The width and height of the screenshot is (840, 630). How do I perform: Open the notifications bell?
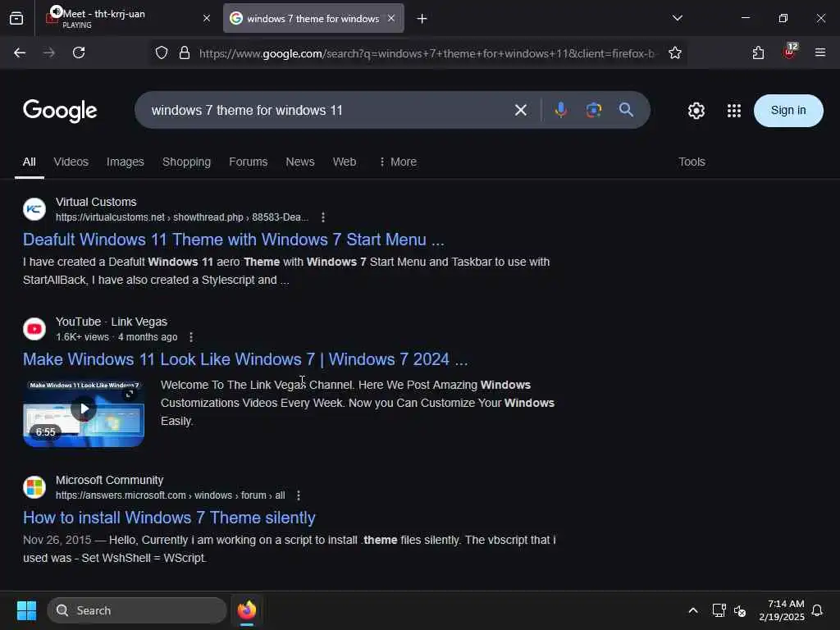(x=817, y=610)
